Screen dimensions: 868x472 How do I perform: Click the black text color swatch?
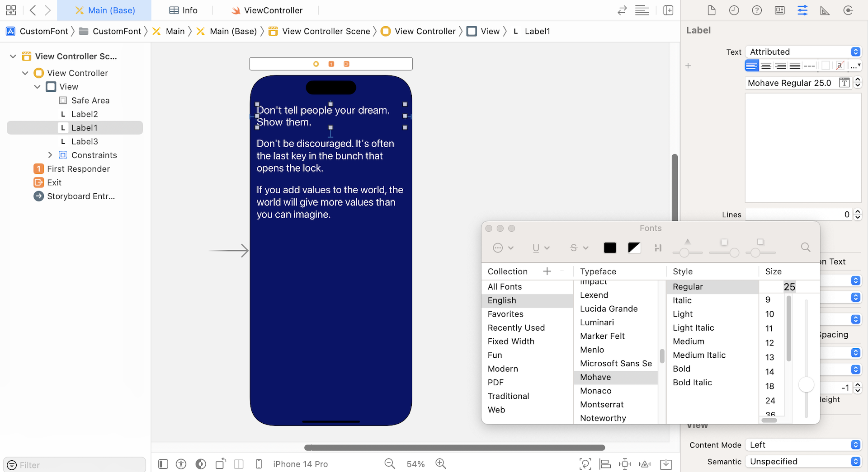click(610, 248)
